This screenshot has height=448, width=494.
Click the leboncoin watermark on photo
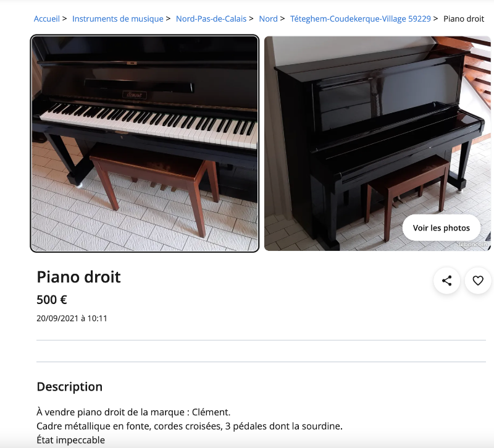473,244
